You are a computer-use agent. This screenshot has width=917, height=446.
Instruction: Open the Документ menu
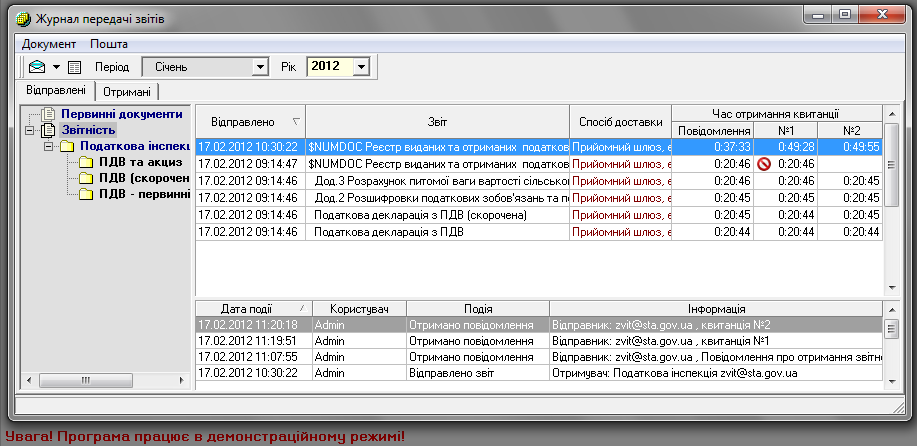click(x=49, y=44)
